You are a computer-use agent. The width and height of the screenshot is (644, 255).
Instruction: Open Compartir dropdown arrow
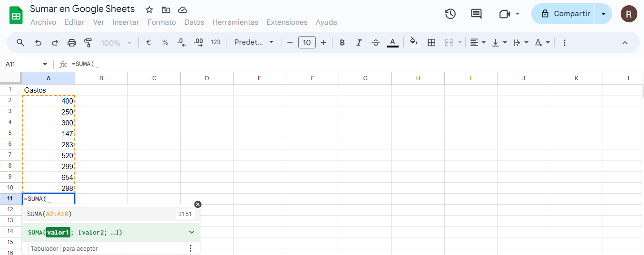(x=604, y=14)
